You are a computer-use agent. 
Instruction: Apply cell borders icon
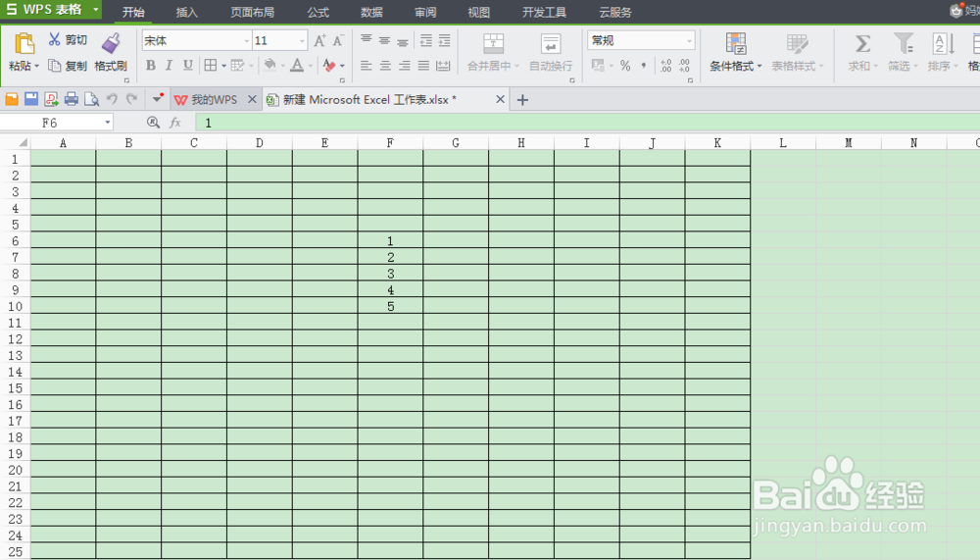click(x=211, y=65)
